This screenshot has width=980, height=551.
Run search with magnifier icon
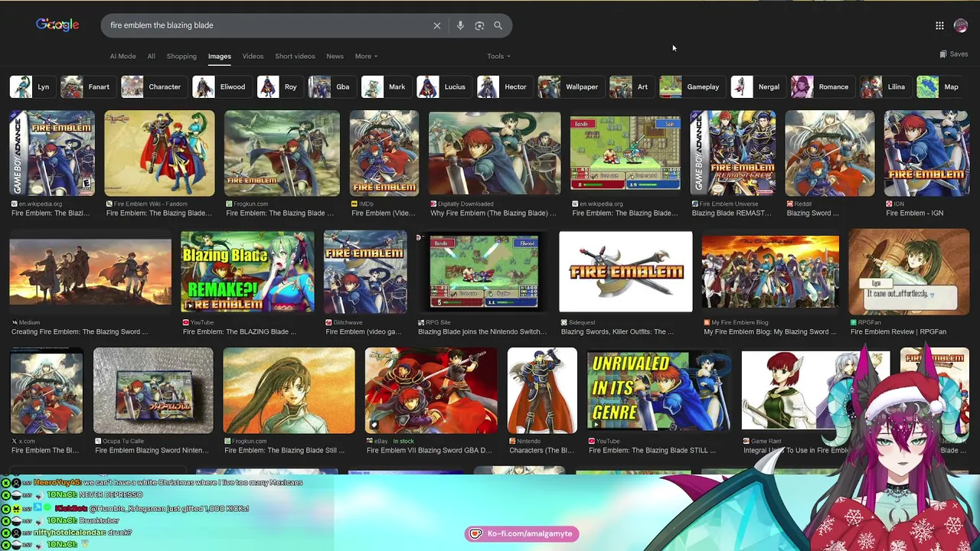point(498,25)
